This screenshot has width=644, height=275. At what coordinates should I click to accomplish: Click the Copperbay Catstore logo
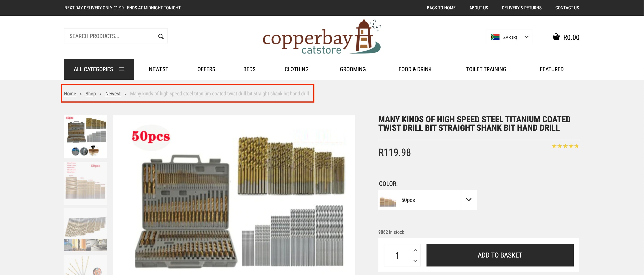pos(322,37)
